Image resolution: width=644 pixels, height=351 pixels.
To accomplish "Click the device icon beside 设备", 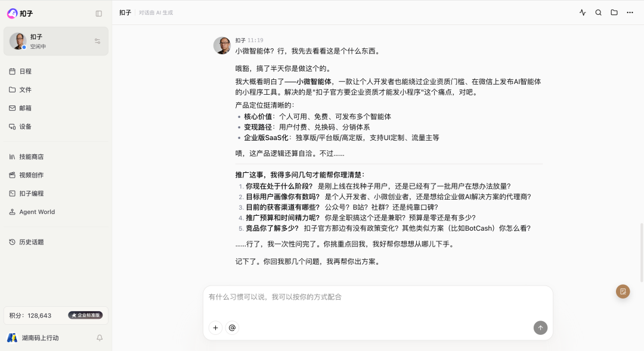I will click(x=13, y=126).
